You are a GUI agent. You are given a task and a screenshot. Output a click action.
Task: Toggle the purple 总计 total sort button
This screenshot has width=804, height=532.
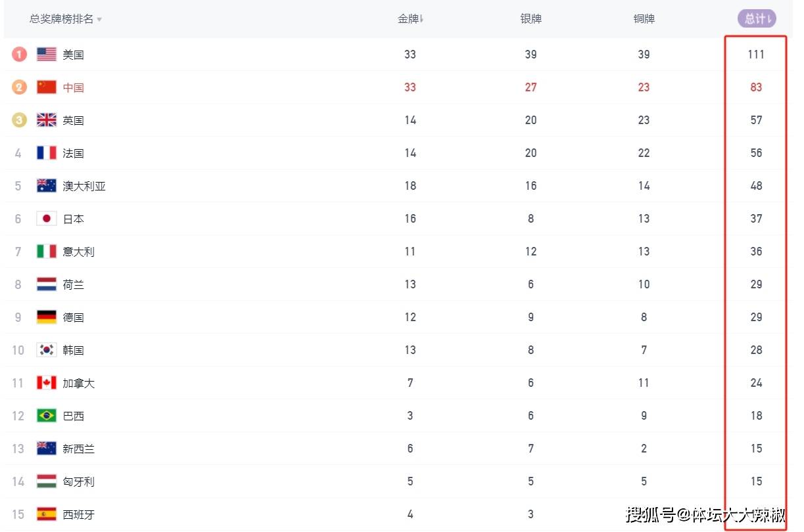coord(757,18)
